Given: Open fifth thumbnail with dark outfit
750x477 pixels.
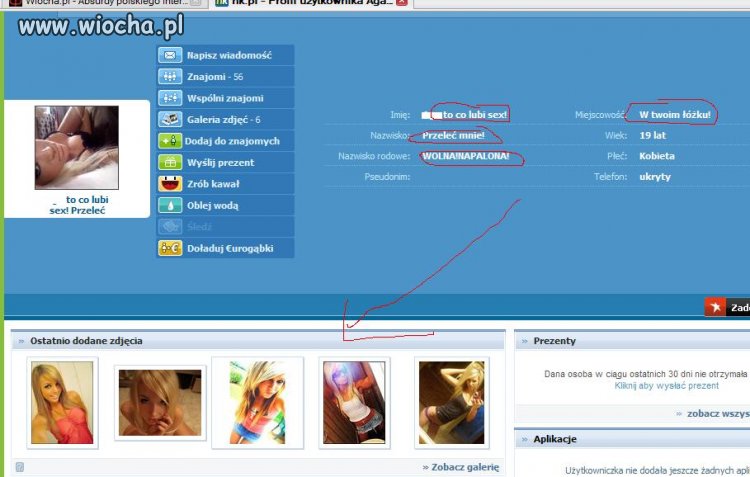Looking at the screenshot, I should click(452, 402).
